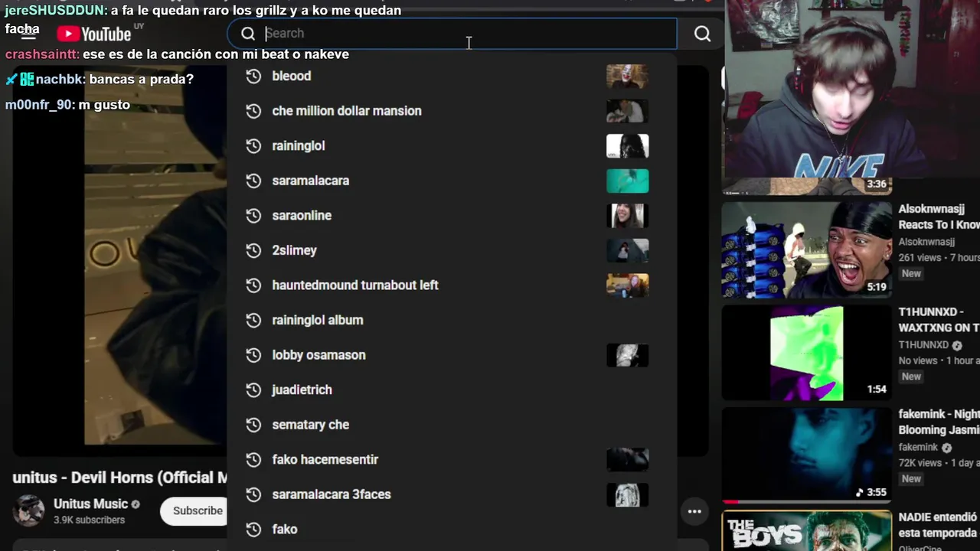
Task: Choose 'raininglol' history suggestion
Action: (x=452, y=145)
